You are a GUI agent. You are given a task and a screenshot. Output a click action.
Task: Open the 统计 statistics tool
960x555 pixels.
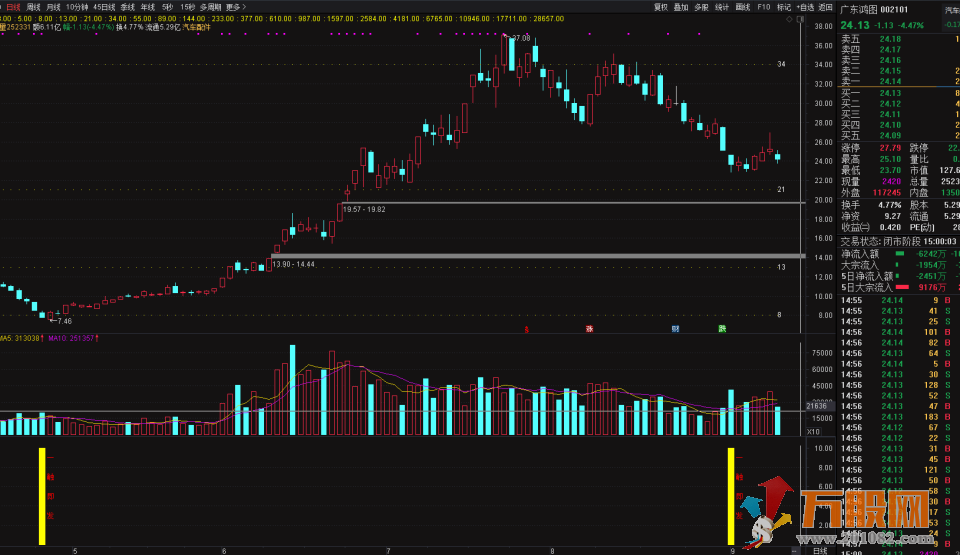[722, 7]
